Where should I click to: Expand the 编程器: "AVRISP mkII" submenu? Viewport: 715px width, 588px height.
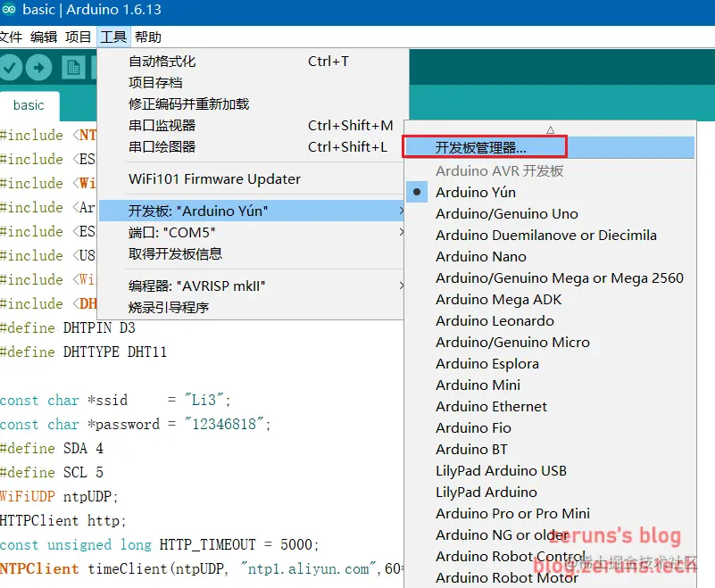[x=251, y=286]
